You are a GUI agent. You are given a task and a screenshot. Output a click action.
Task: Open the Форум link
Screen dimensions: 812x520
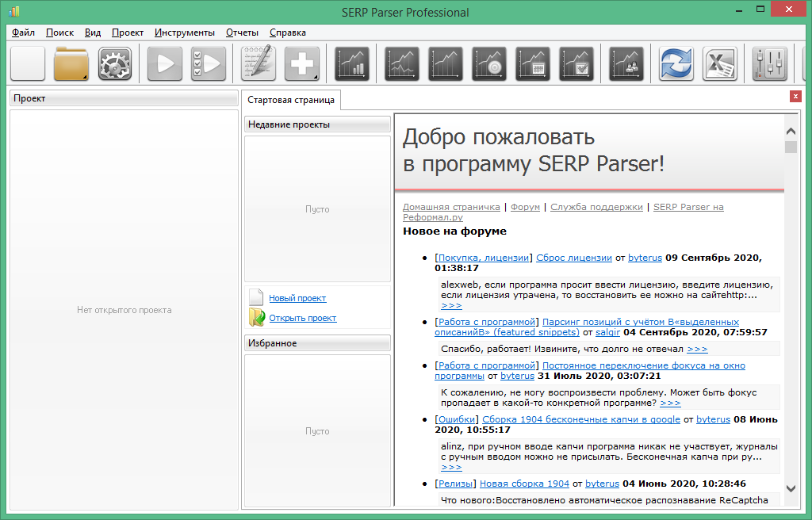(x=525, y=207)
